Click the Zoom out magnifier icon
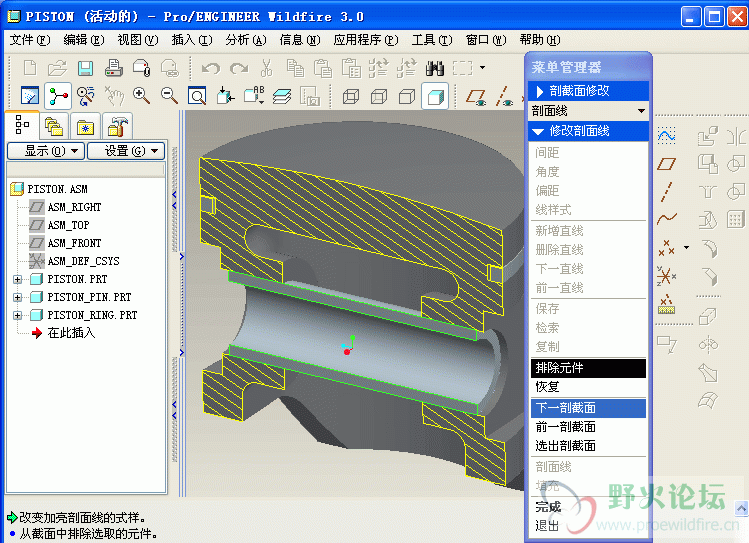 coord(169,96)
